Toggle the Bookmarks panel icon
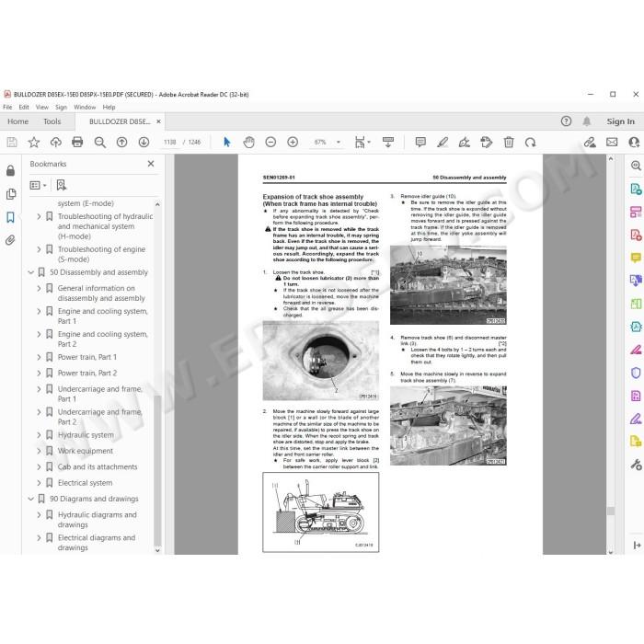 coord(10,217)
